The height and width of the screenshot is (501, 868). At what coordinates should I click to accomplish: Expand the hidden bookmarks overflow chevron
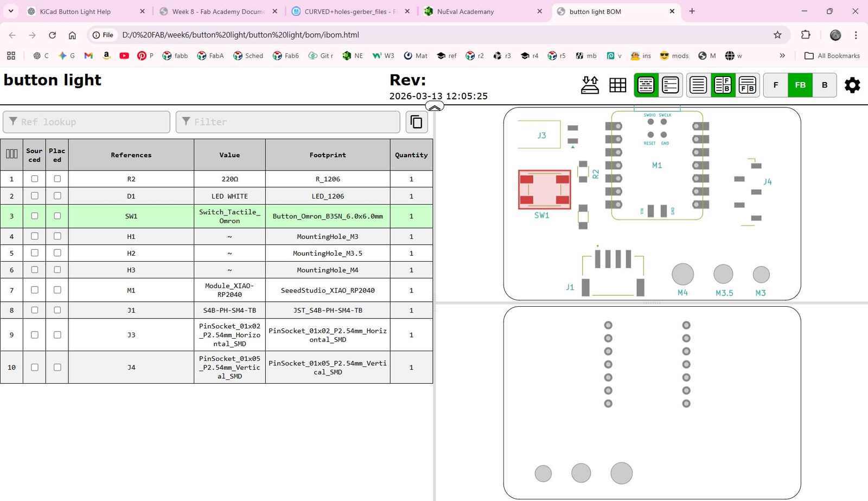click(782, 55)
